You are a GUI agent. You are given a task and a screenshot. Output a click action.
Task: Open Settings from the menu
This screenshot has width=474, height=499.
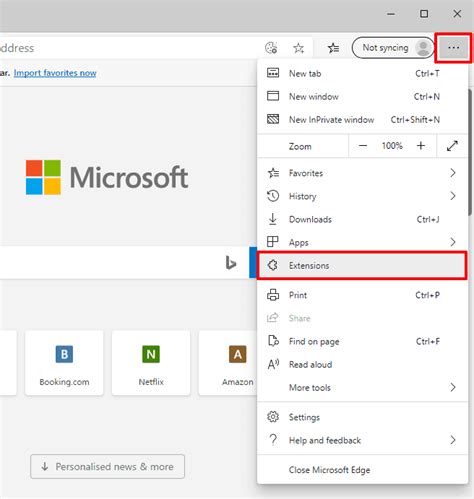[x=363, y=417]
